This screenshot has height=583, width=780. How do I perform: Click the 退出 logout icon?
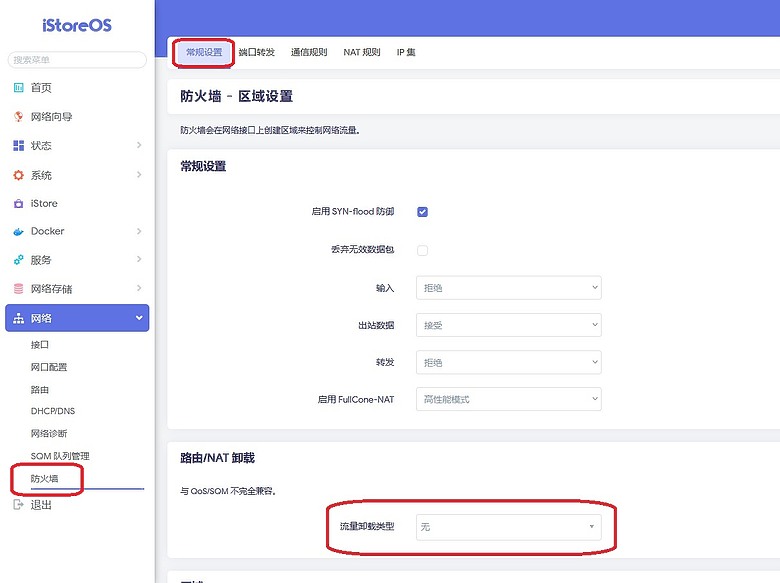point(18,505)
